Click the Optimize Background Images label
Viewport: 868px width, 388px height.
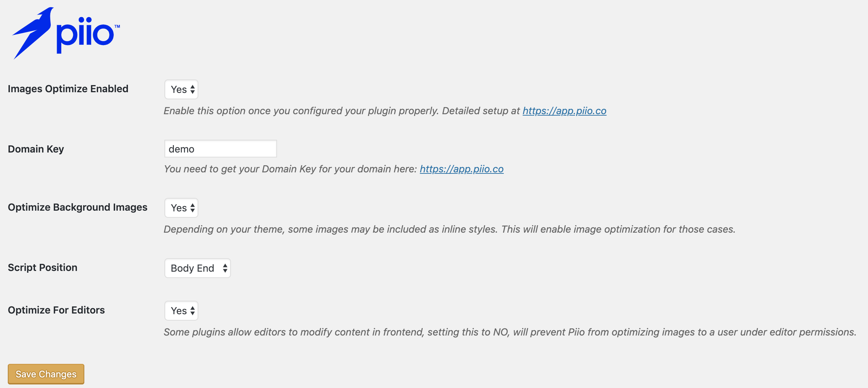[x=78, y=207]
